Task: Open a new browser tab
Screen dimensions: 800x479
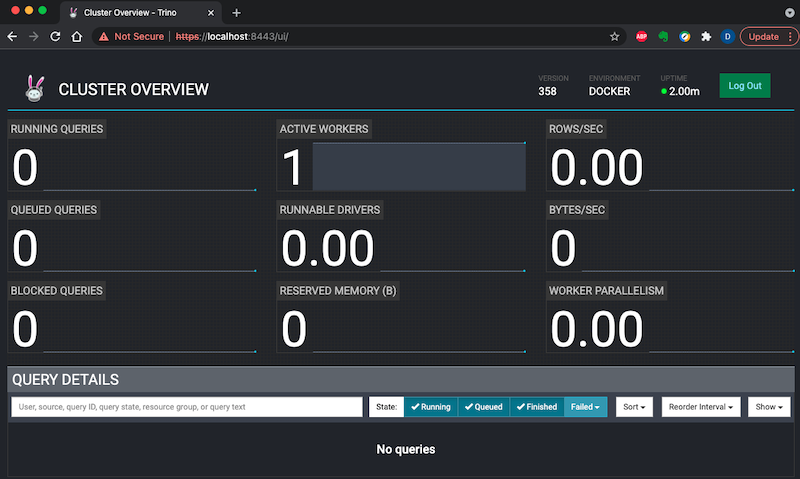Action: click(236, 13)
